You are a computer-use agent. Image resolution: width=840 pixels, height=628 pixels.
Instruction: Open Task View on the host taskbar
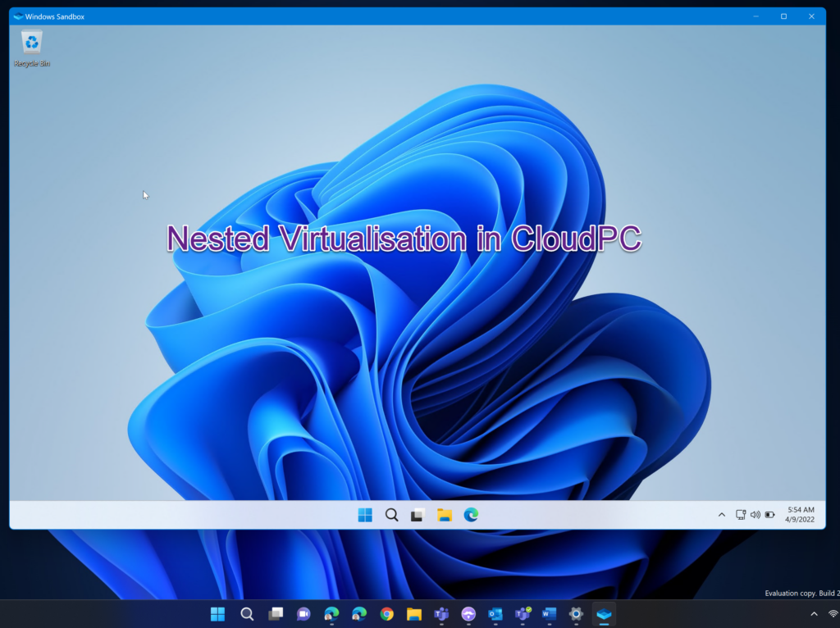point(276,613)
